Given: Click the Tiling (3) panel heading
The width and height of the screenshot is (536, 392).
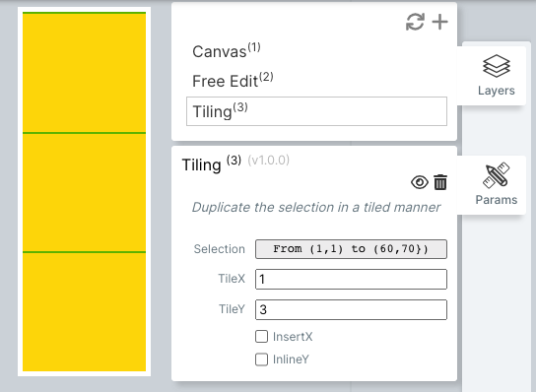Looking at the screenshot, I should [212, 164].
